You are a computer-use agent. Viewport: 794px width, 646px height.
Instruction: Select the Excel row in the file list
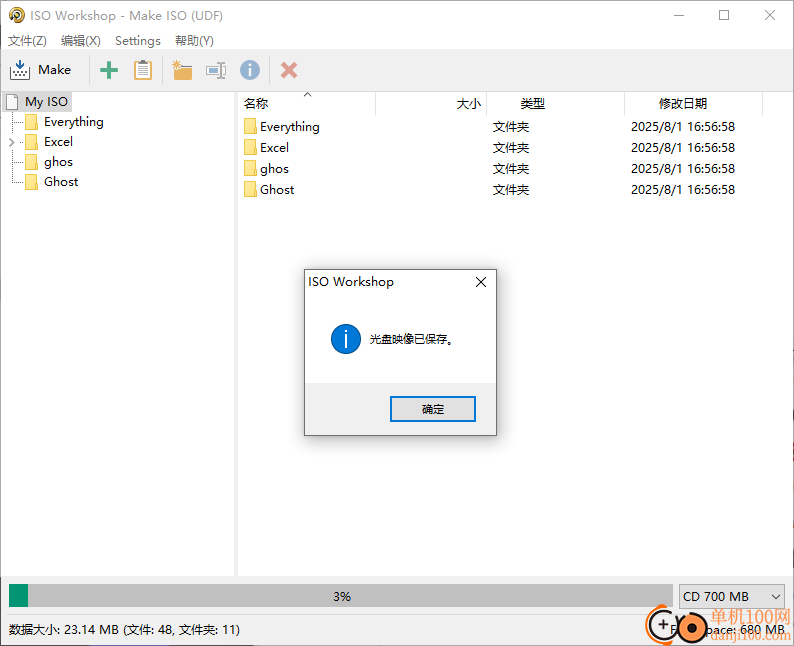501,148
